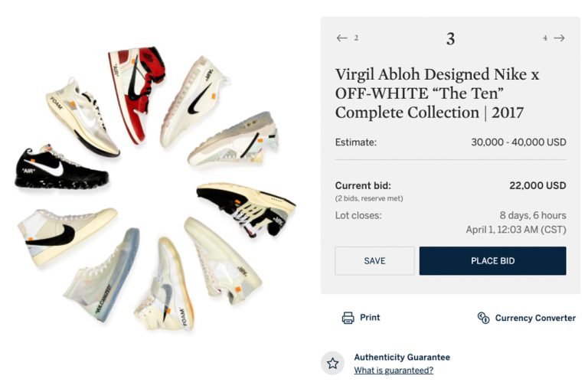Click the Print text link
Screen dimensions: 588x392
coord(370,318)
